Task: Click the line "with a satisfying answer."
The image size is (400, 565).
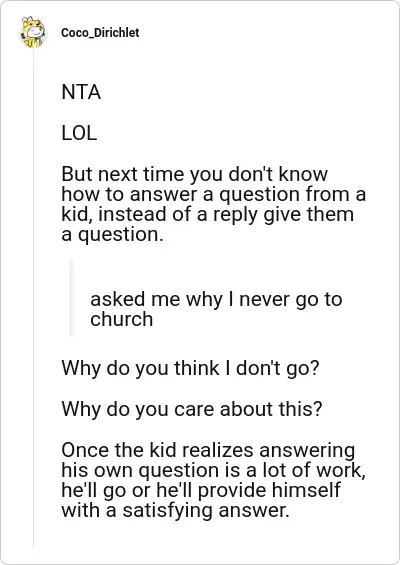Action: (175, 511)
